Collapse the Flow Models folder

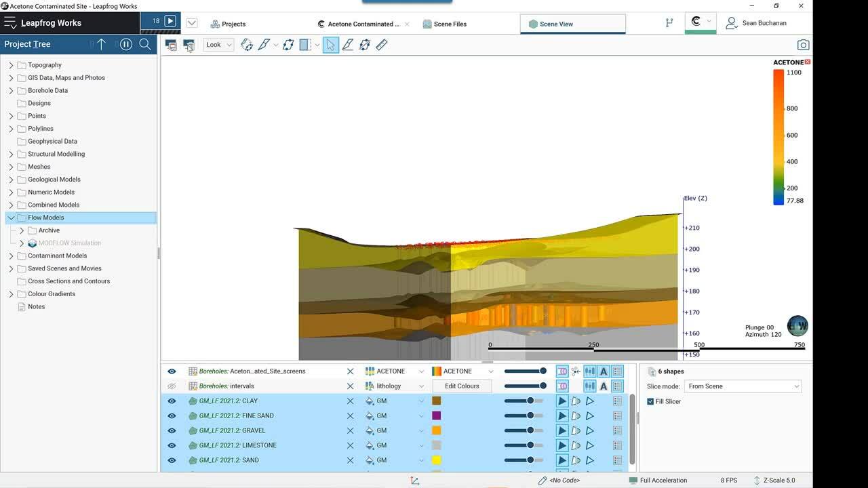tap(11, 218)
